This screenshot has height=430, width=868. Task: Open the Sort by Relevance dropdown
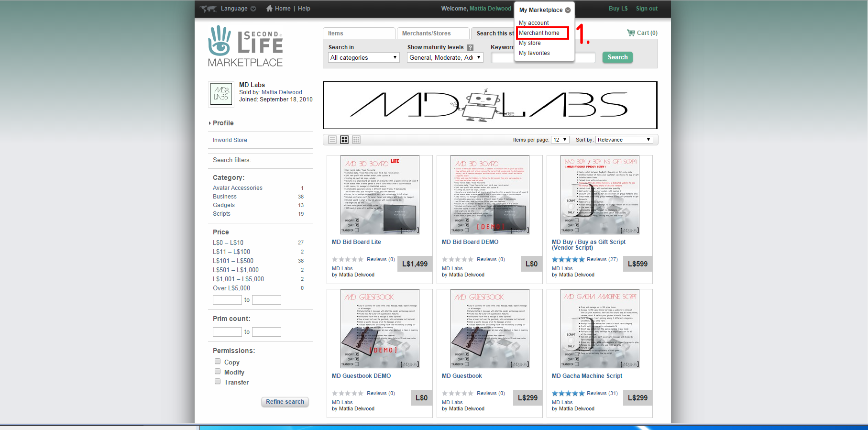(624, 140)
